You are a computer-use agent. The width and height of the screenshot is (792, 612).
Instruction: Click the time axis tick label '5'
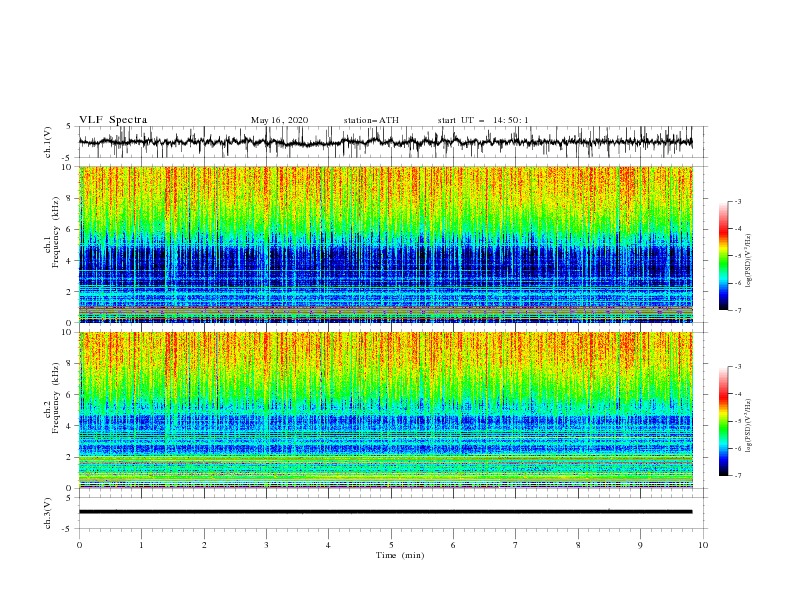[x=391, y=545]
